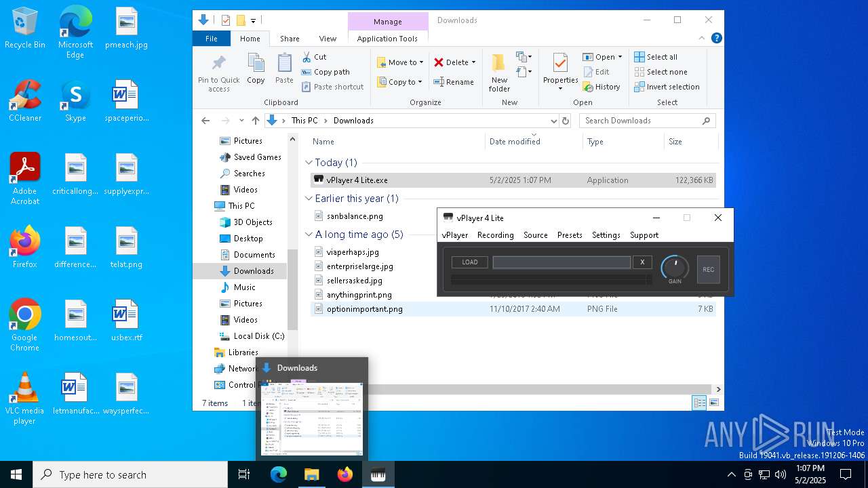Click the Copy icon in ribbon
The width and height of the screenshot is (868, 488).
point(256,69)
